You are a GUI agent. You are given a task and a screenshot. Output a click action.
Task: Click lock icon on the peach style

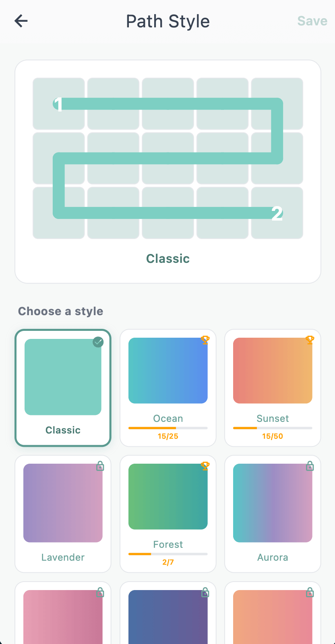310,592
